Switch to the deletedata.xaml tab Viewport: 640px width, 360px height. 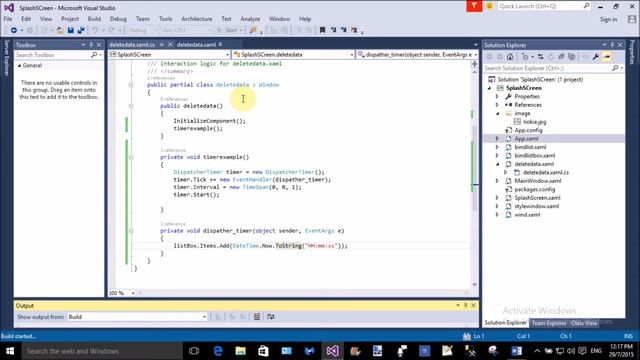[196, 44]
